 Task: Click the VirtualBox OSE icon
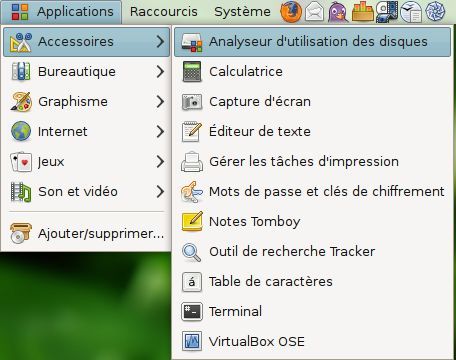192,341
